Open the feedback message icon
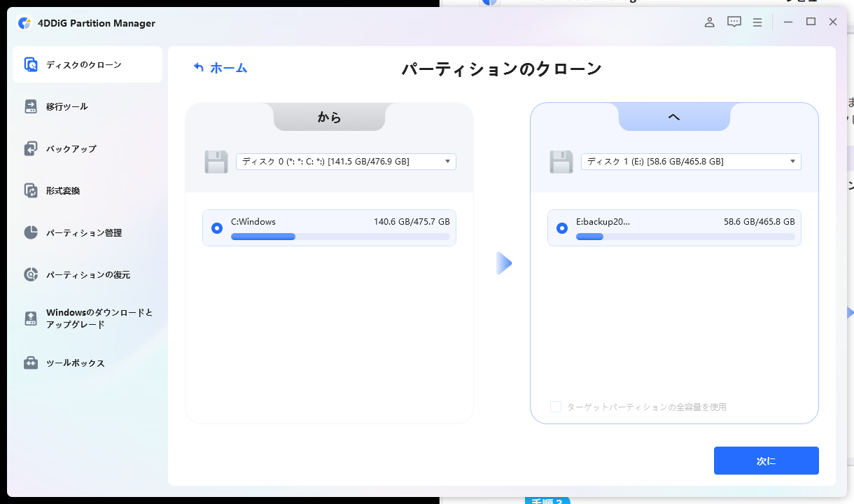 point(734,22)
